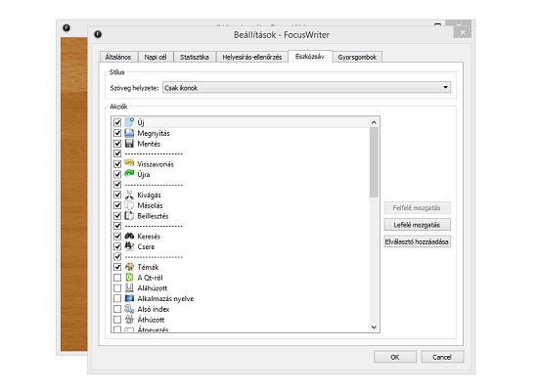Enable the A Qt-ről checkbox
This screenshot has width=538, height=392.
point(117,278)
